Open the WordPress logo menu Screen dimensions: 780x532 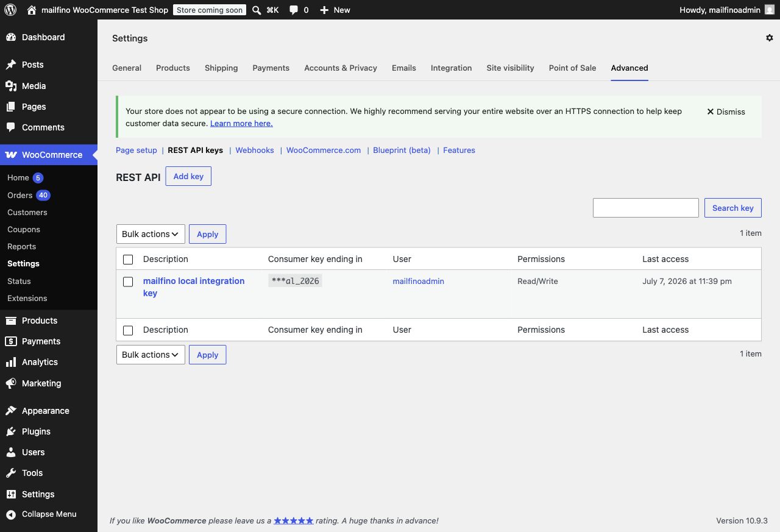[10, 10]
